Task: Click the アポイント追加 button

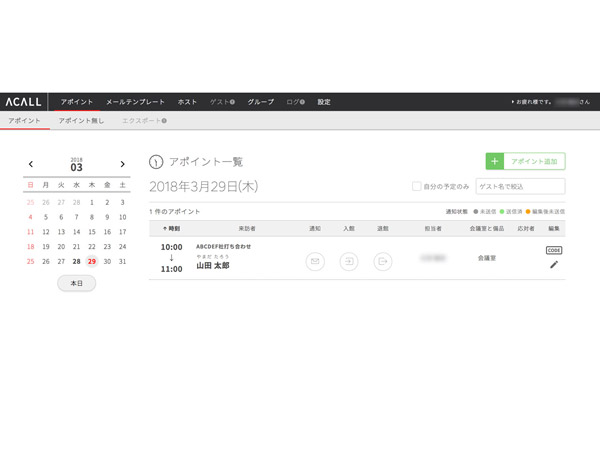Action: pos(525,161)
